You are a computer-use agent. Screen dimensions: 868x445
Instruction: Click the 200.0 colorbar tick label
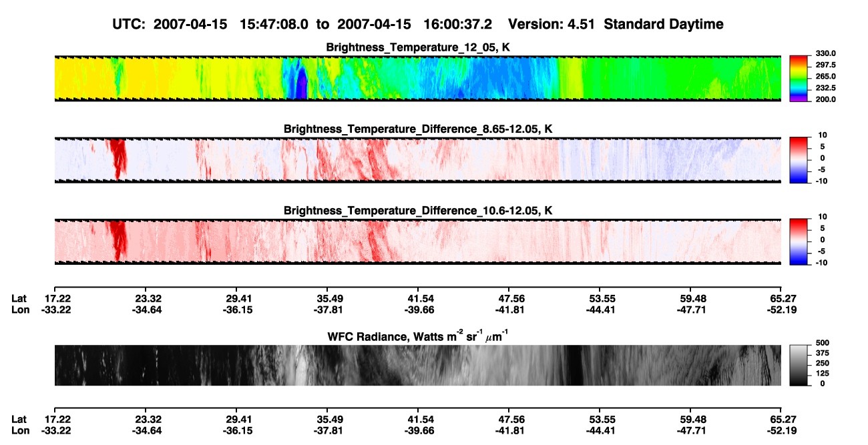[827, 99]
